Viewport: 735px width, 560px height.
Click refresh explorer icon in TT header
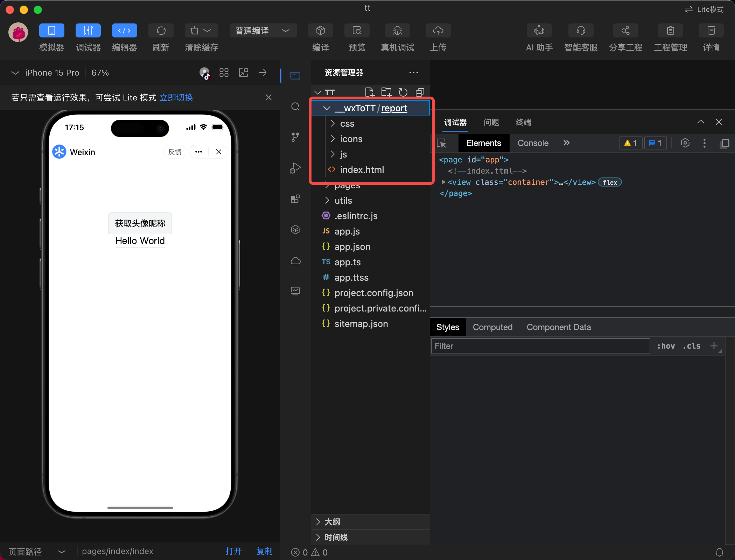(x=403, y=92)
